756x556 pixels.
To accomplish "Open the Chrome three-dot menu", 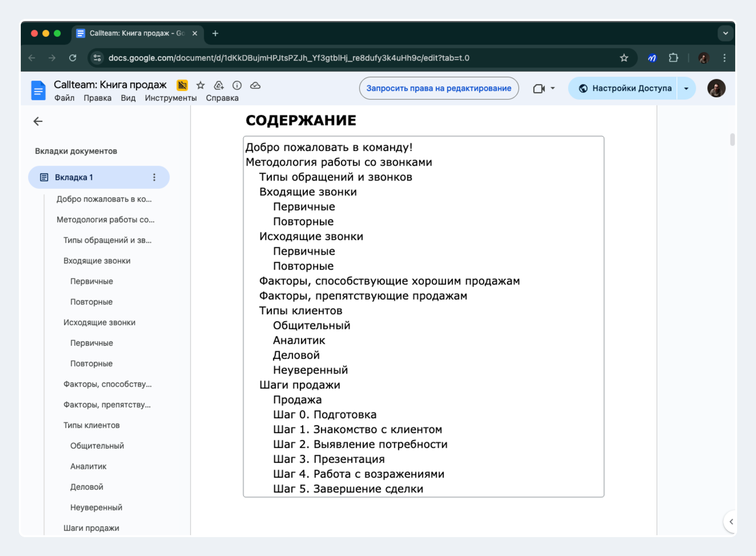I will tap(724, 58).
